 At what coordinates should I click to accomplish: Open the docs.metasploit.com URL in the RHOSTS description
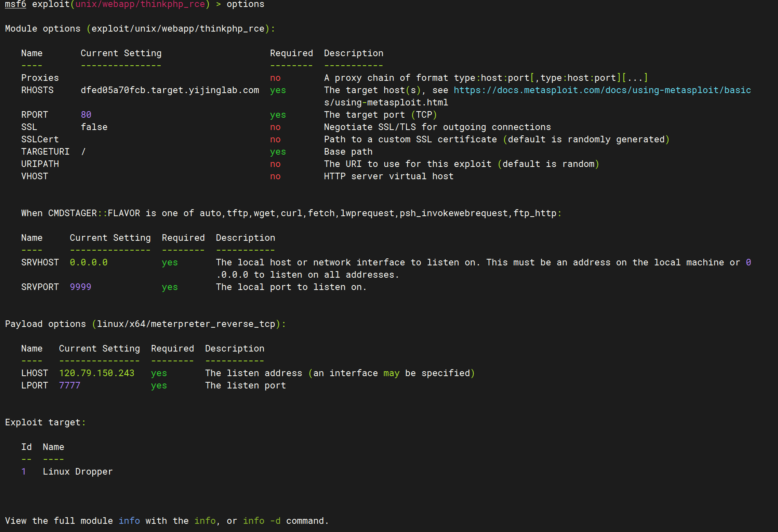pos(602,90)
